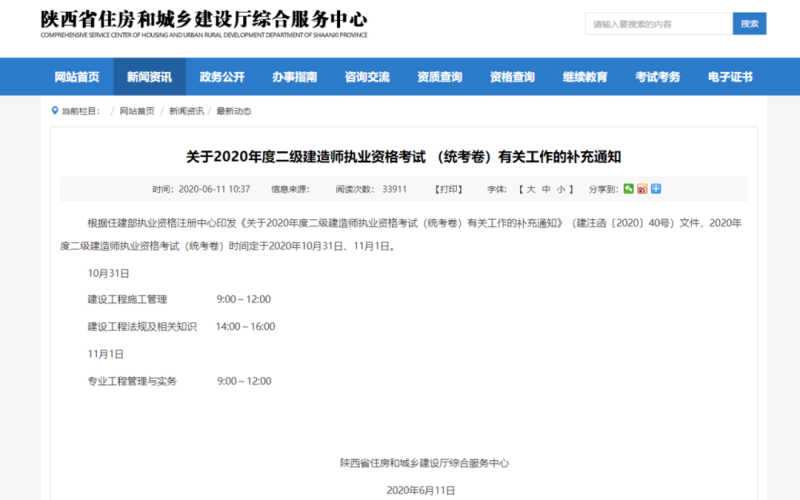Expand the 咨询交流 navigation menu
This screenshot has width=800, height=500.
[367, 77]
